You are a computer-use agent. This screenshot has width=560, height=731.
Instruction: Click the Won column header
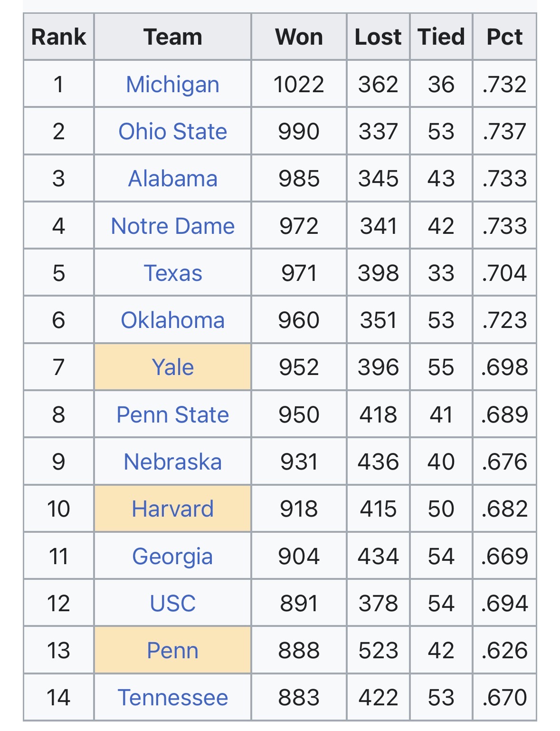pyautogui.click(x=299, y=37)
